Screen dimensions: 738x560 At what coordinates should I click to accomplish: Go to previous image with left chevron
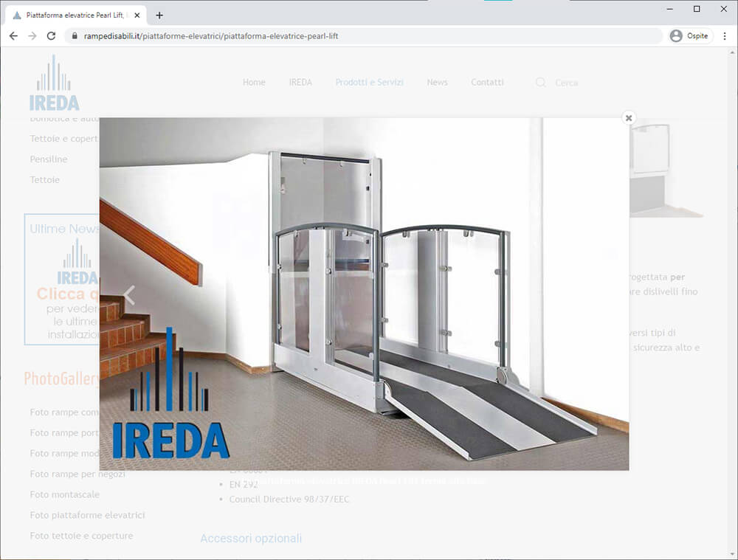coord(129,296)
